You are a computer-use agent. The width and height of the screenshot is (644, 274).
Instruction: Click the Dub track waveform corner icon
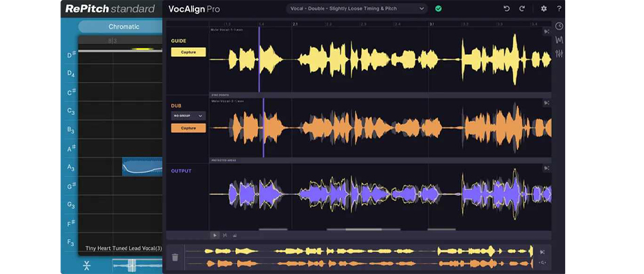(547, 103)
